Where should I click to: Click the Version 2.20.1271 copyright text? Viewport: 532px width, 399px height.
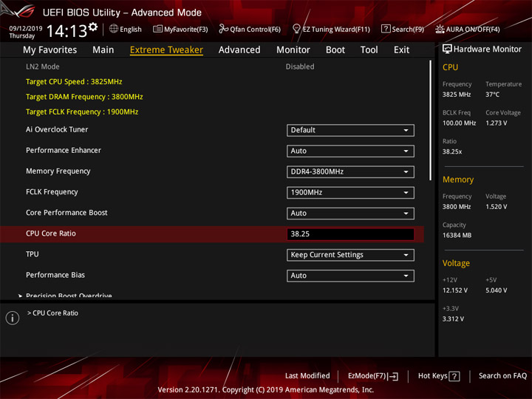(266, 390)
